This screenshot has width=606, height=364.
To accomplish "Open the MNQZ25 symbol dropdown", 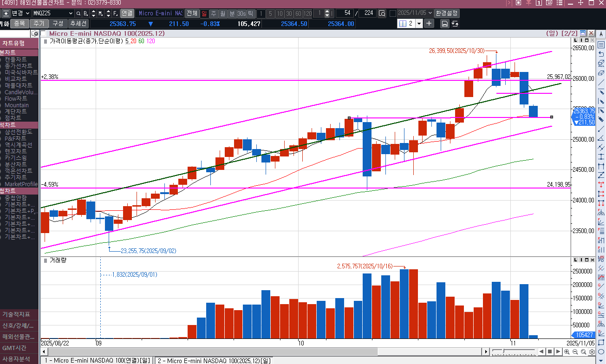I will coord(71,13).
